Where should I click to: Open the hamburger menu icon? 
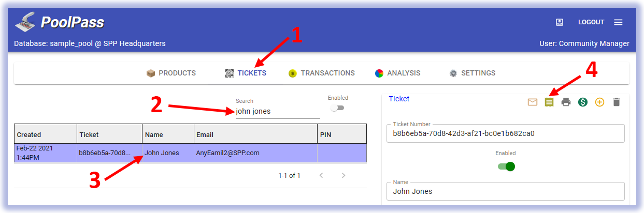pos(618,22)
